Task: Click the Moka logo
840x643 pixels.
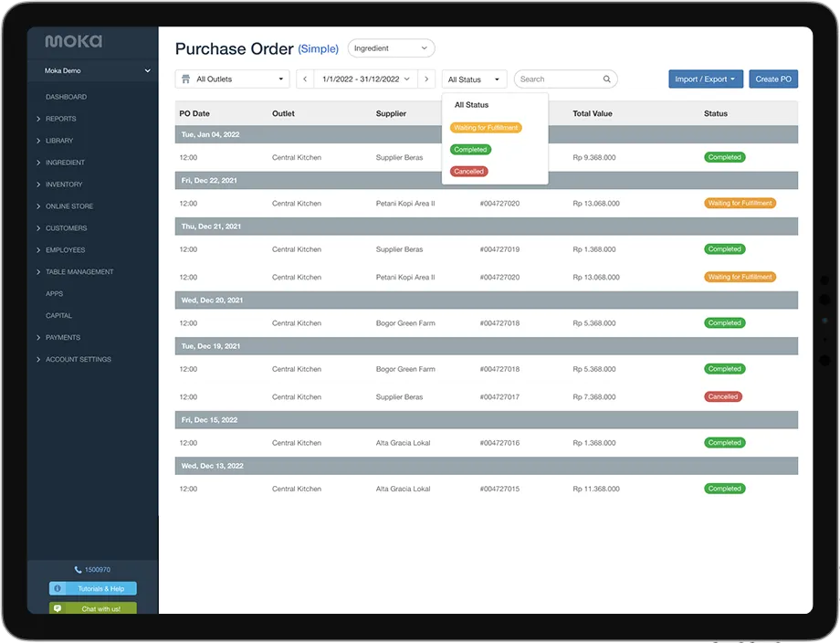Action: pos(74,41)
